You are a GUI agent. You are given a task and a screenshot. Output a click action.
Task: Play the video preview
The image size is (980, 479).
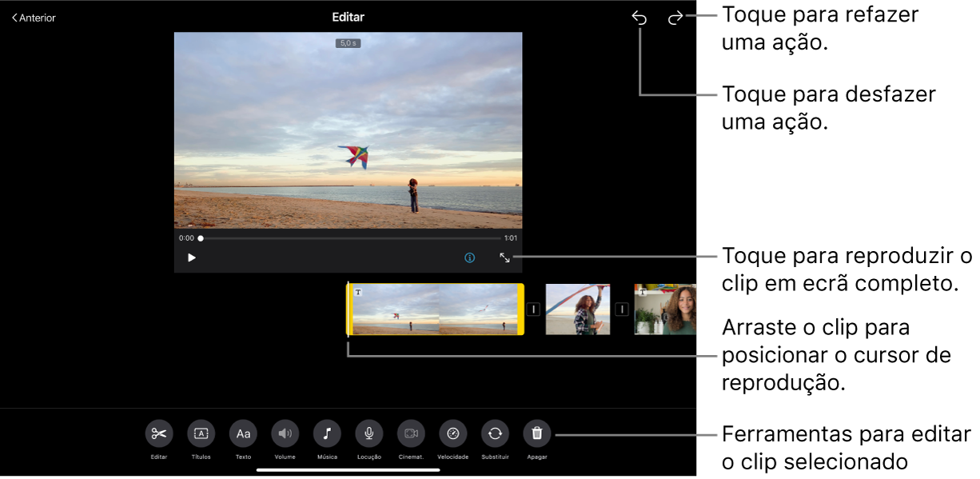click(192, 257)
